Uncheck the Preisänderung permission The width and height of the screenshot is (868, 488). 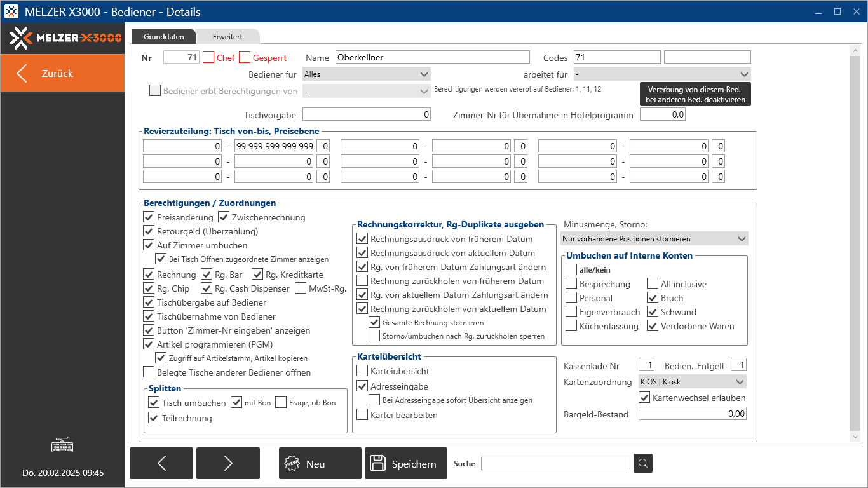click(149, 217)
